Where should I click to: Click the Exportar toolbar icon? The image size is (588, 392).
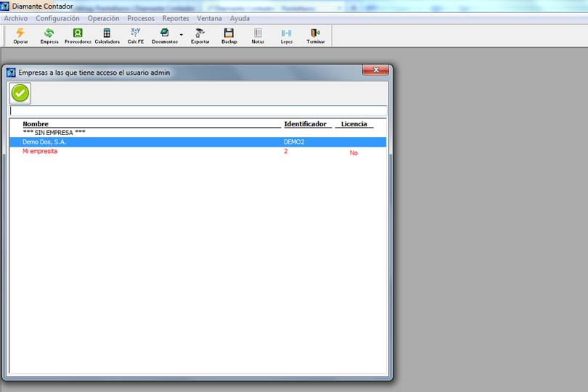pyautogui.click(x=200, y=36)
